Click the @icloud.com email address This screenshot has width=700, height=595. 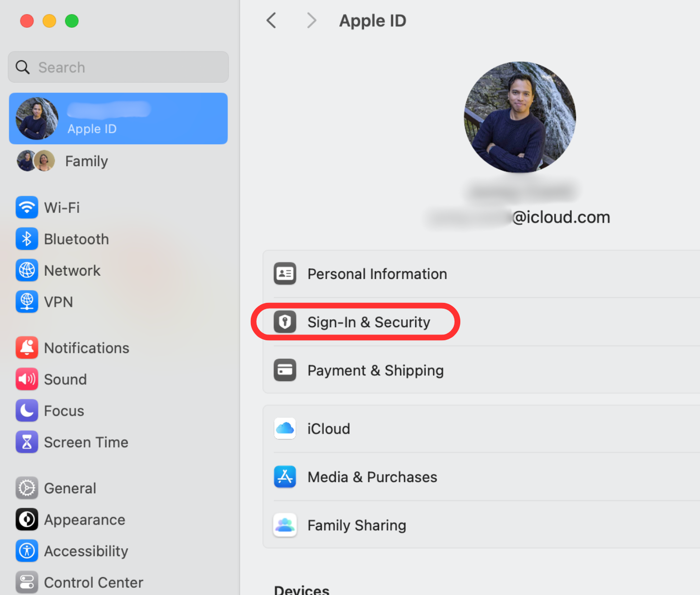pos(561,217)
